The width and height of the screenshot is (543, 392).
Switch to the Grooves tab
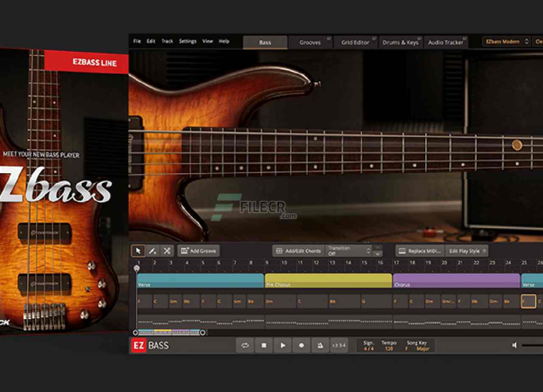tap(310, 42)
